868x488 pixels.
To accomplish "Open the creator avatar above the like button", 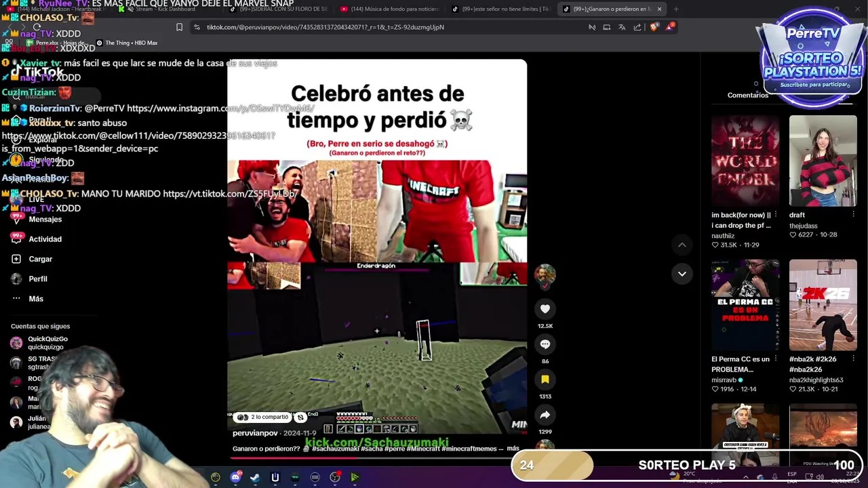I will (545, 274).
